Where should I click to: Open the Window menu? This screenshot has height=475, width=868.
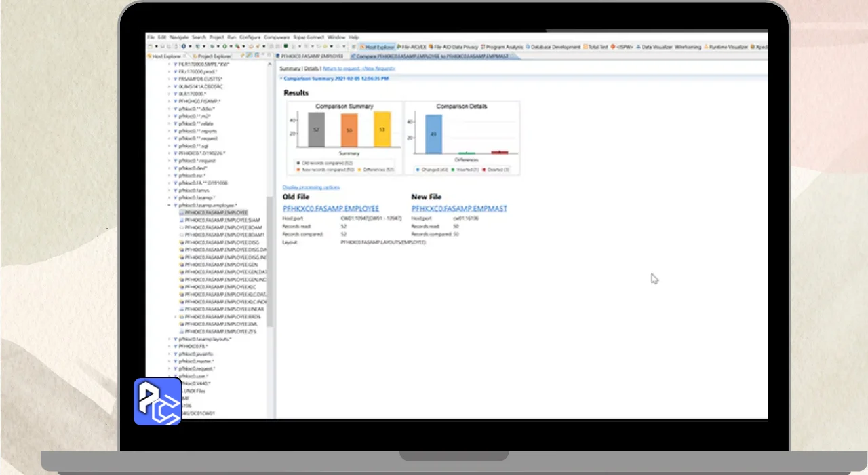[x=336, y=37]
